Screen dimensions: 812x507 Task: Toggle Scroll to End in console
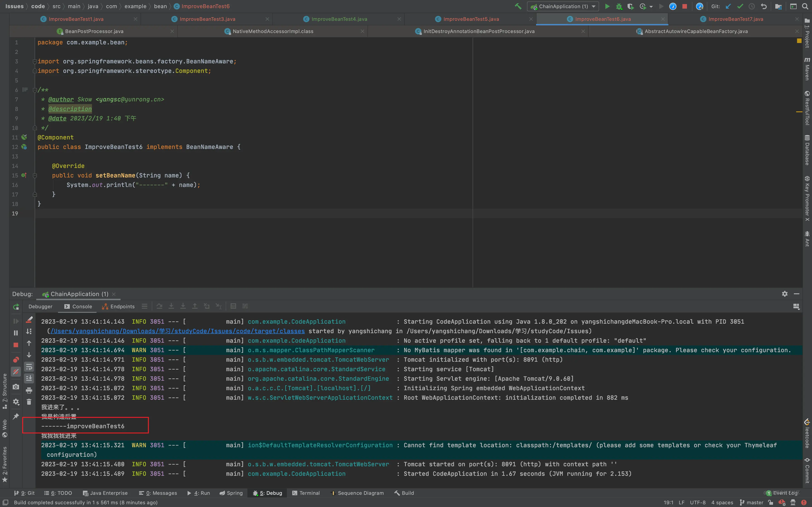(29, 378)
